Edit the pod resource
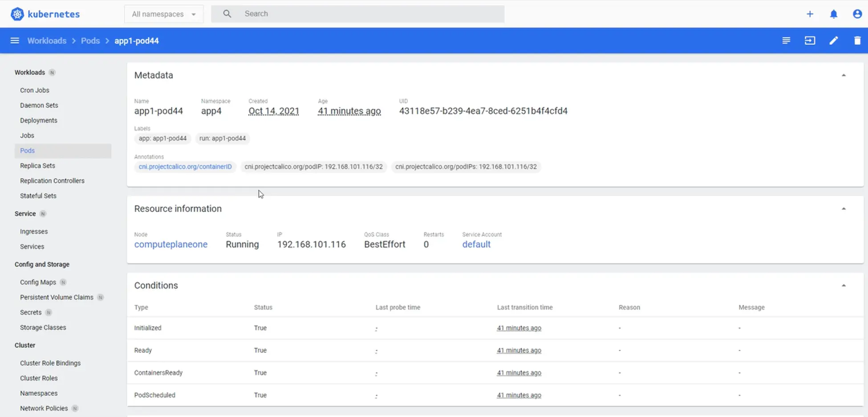868x417 pixels. click(834, 40)
